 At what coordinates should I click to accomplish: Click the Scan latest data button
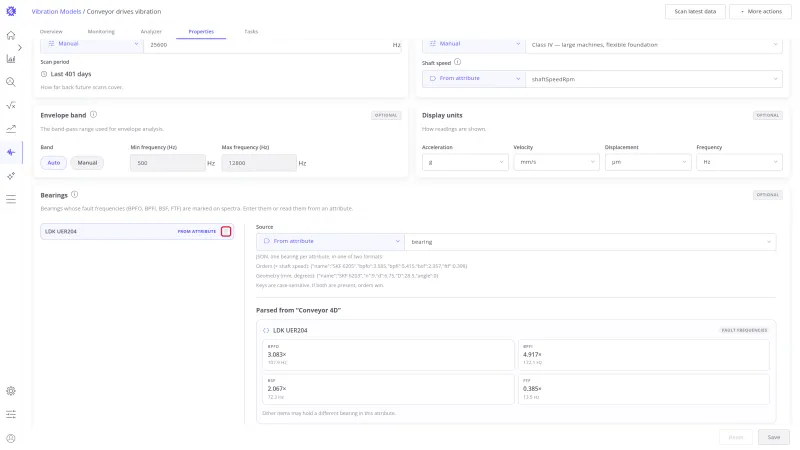pos(695,11)
